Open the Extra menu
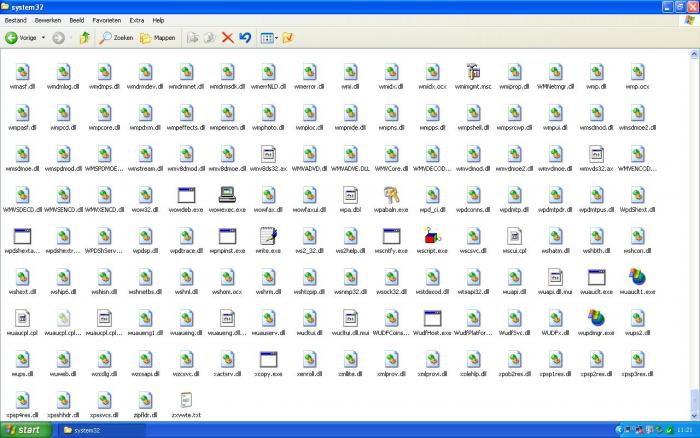Image resolution: width=700 pixels, height=438 pixels. click(x=137, y=21)
